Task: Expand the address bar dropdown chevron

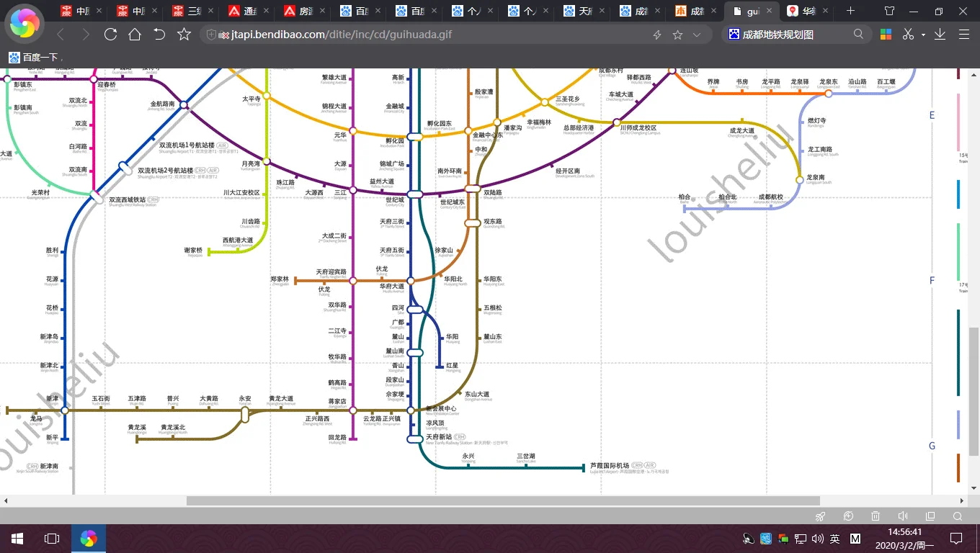Action: (697, 35)
